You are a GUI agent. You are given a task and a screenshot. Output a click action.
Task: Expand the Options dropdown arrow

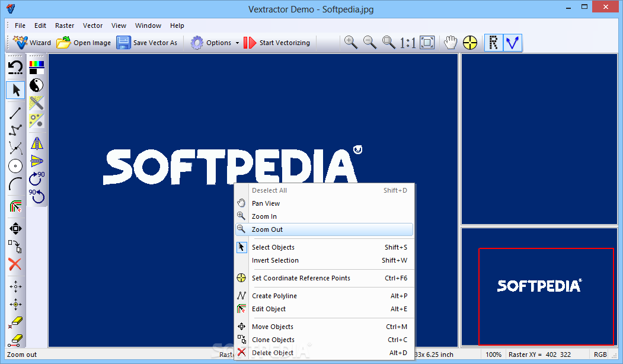pos(237,43)
